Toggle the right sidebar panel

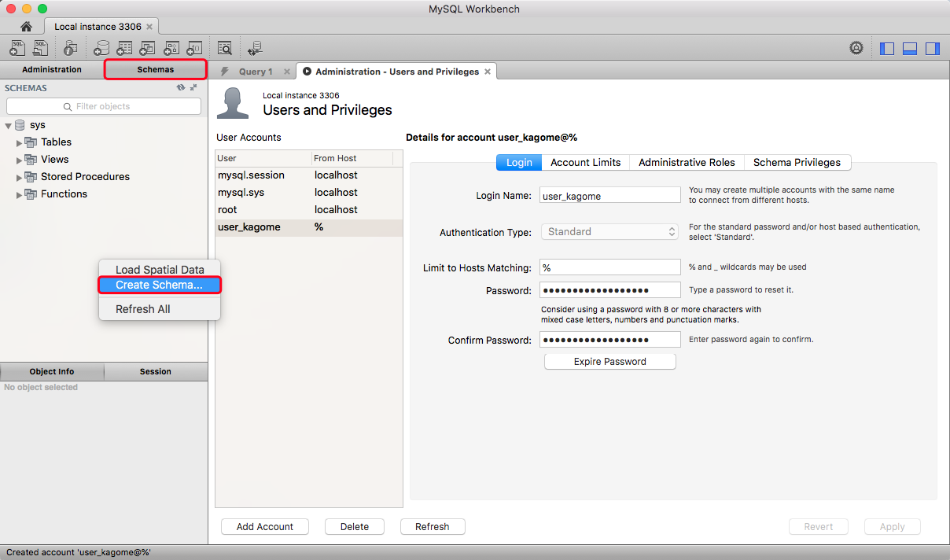[x=933, y=48]
